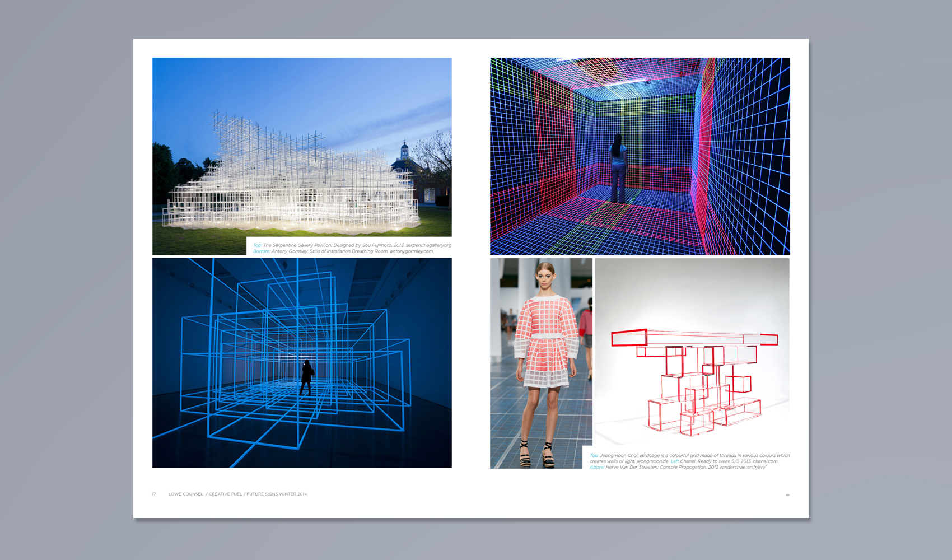
Task: Select the cyan 'Above:' label in right caption
Action: 596,468
